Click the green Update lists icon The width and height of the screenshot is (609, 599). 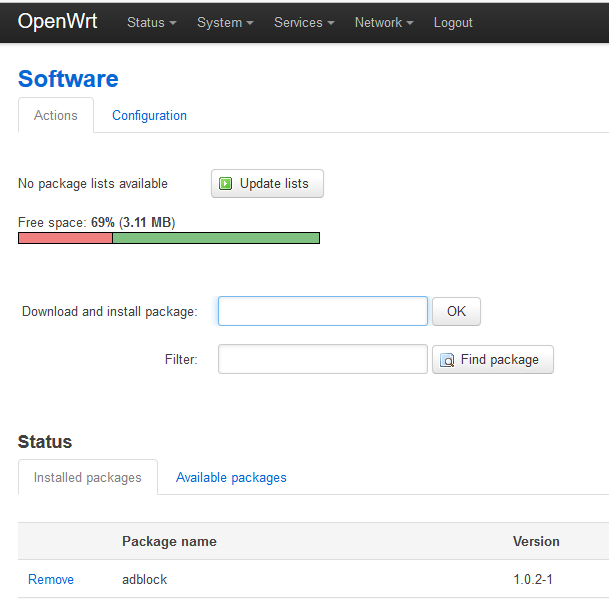225,183
